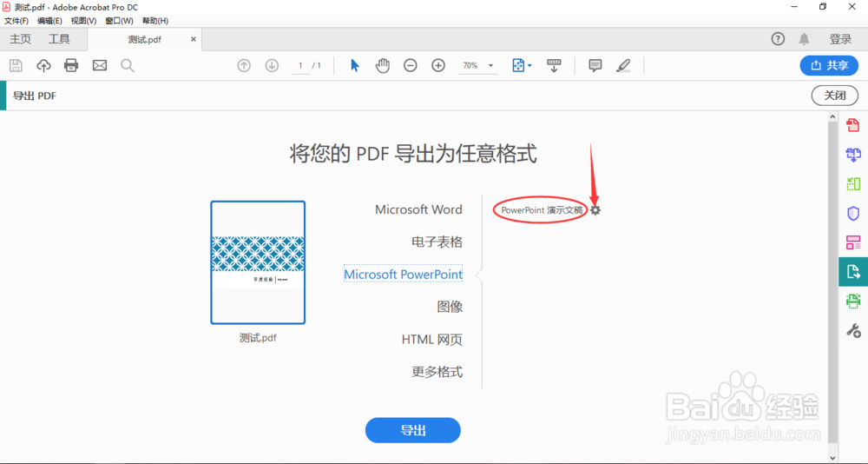Open fit page options icon
868x464 pixels.
[x=522, y=65]
